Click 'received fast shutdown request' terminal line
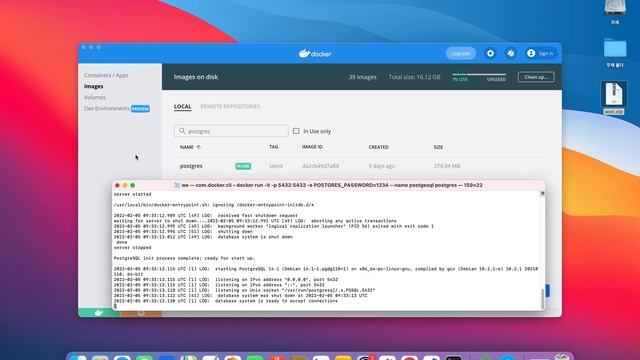Viewport: 640px width, 360px height. point(206,216)
